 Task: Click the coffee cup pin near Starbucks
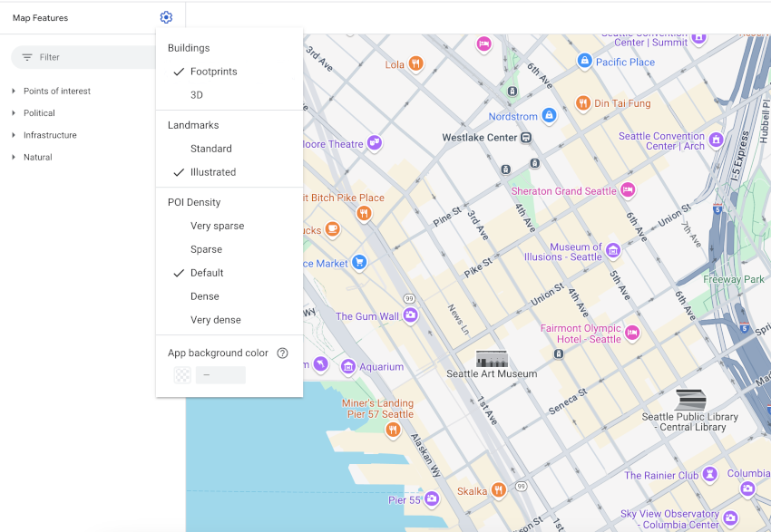pos(332,229)
